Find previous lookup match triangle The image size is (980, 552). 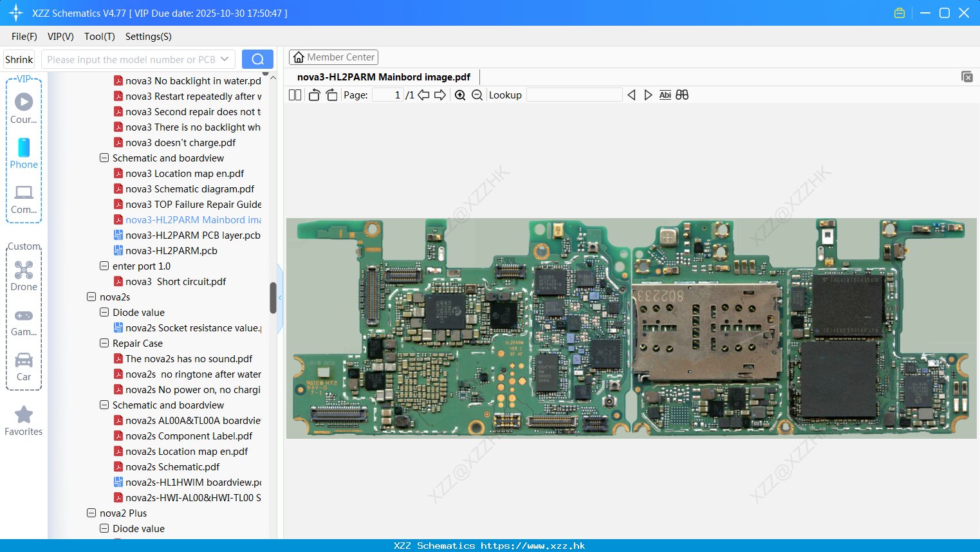[x=631, y=95]
